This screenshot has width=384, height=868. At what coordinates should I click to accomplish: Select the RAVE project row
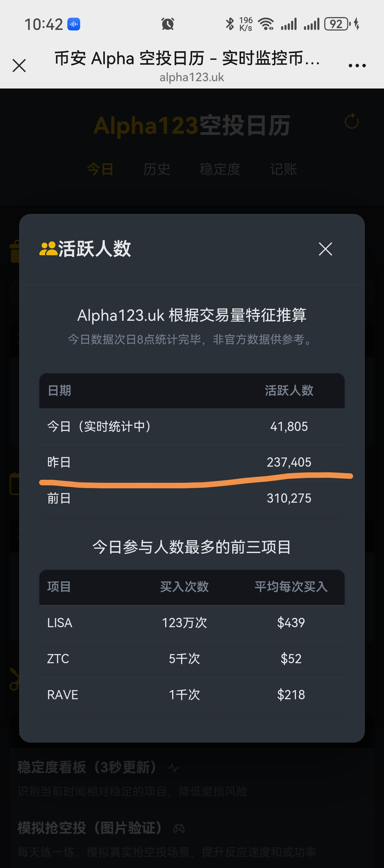(191, 695)
